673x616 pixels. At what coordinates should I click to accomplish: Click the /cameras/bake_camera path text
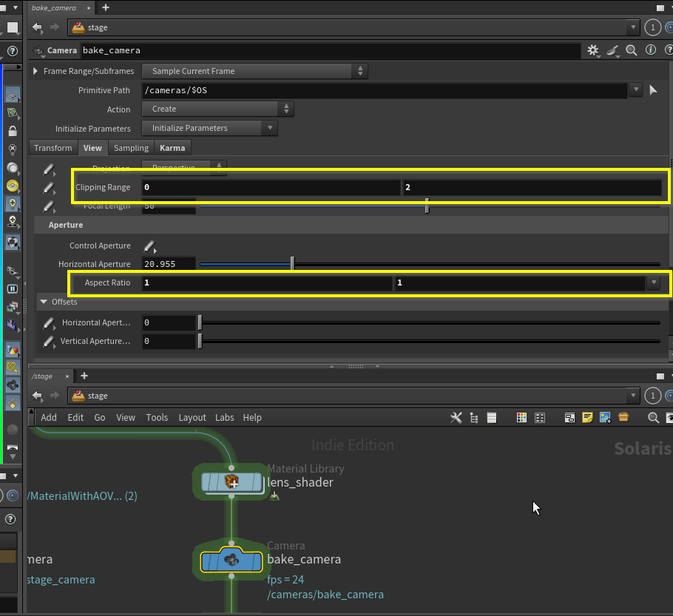click(325, 595)
